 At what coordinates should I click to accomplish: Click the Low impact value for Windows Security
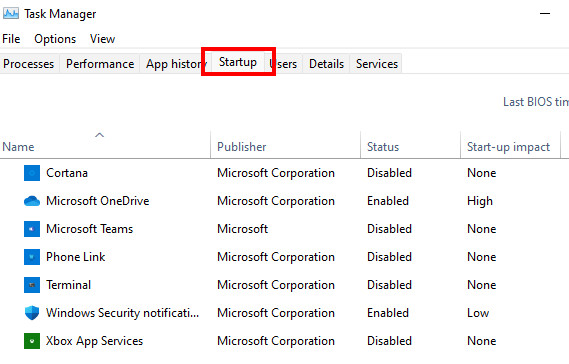pyautogui.click(x=478, y=313)
